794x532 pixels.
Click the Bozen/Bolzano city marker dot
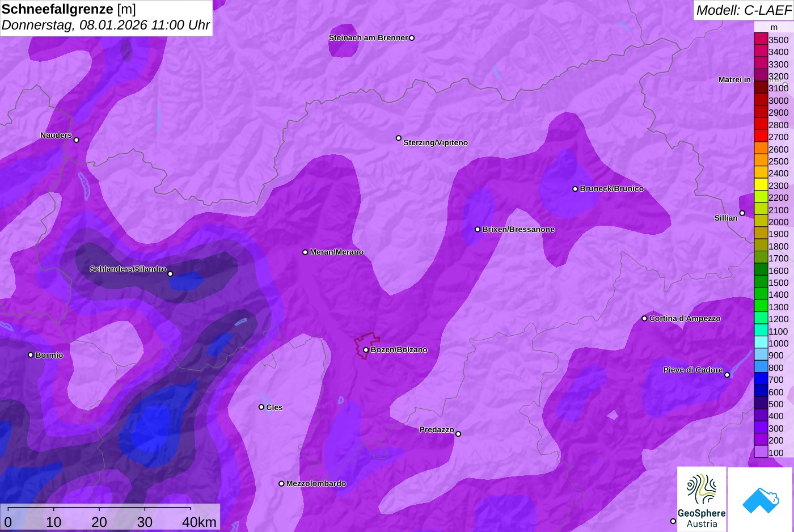[x=366, y=350]
